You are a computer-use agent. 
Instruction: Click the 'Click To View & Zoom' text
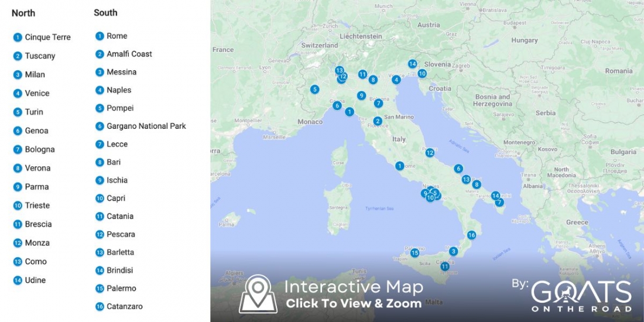click(x=354, y=303)
